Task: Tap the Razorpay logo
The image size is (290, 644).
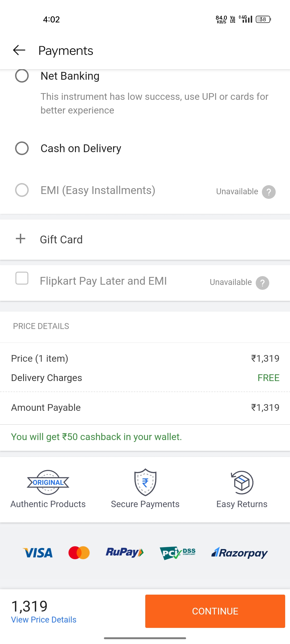Action: point(240,553)
